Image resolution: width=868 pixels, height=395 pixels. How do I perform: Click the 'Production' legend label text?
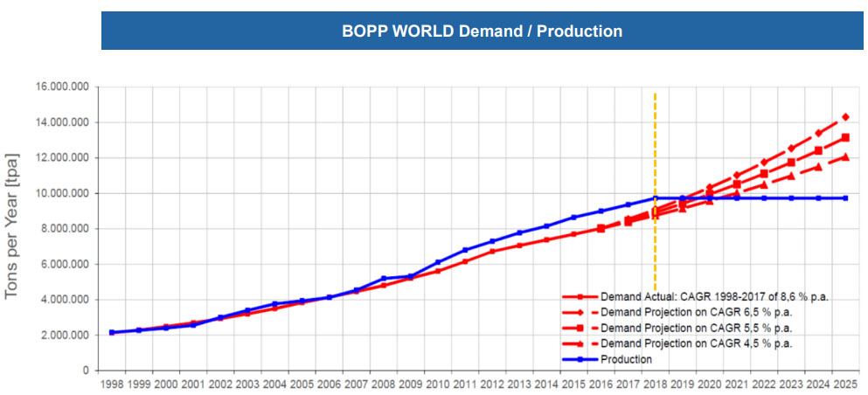[x=626, y=359]
